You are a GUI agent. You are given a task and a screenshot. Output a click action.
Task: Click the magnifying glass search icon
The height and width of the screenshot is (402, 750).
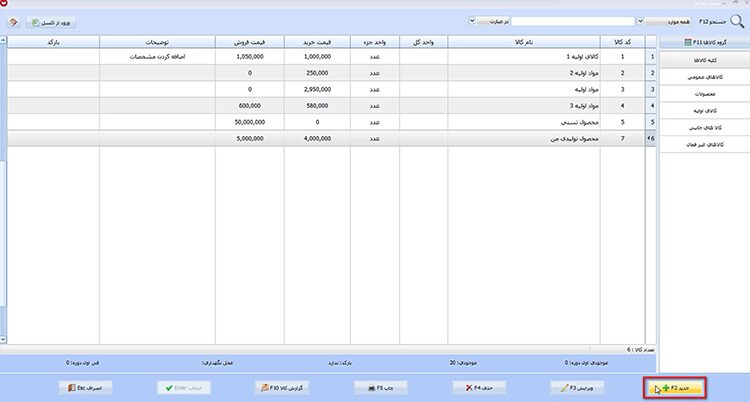point(737,22)
